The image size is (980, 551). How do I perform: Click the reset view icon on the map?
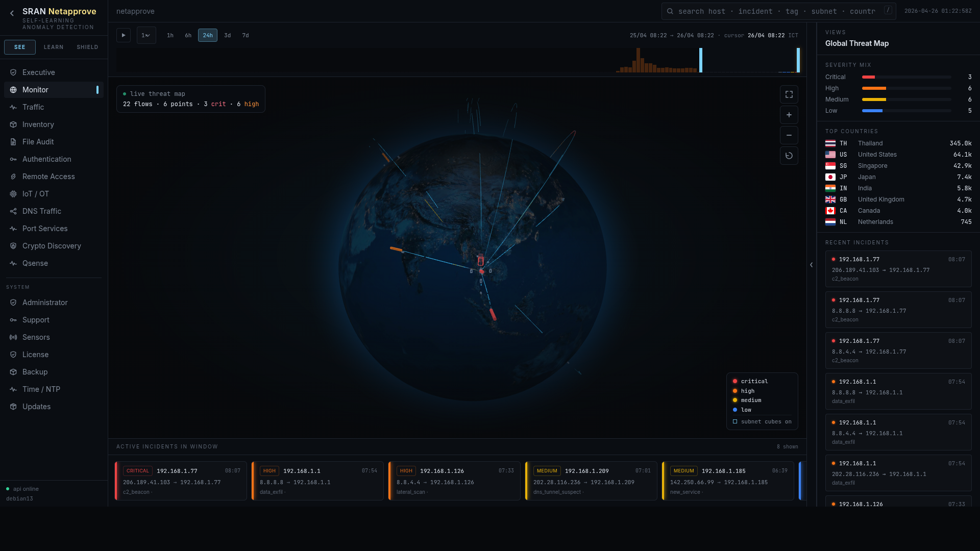[789, 156]
